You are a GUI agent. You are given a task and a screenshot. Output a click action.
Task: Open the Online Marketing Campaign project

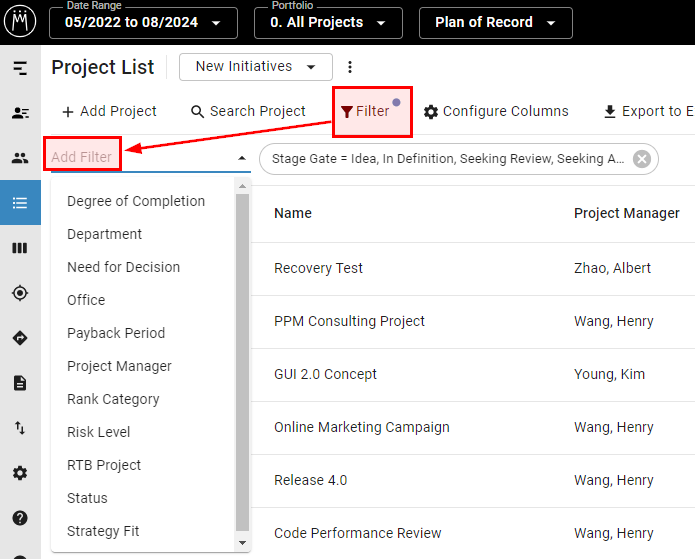click(x=362, y=427)
